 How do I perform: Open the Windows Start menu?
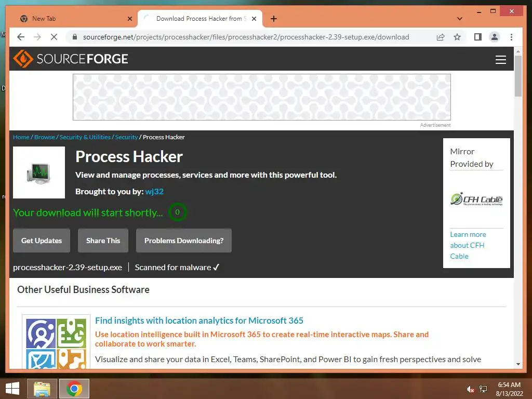(12, 389)
